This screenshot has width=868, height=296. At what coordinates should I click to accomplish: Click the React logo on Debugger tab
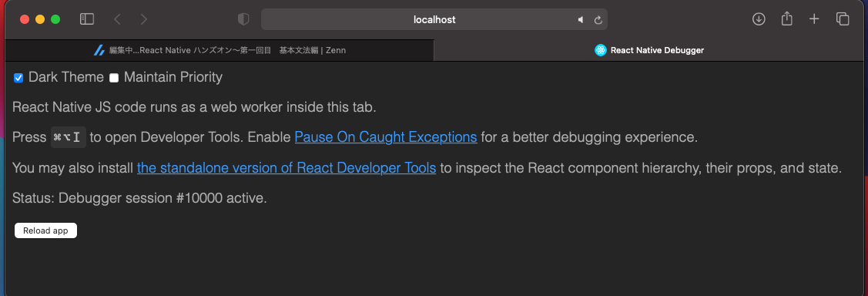tap(601, 50)
